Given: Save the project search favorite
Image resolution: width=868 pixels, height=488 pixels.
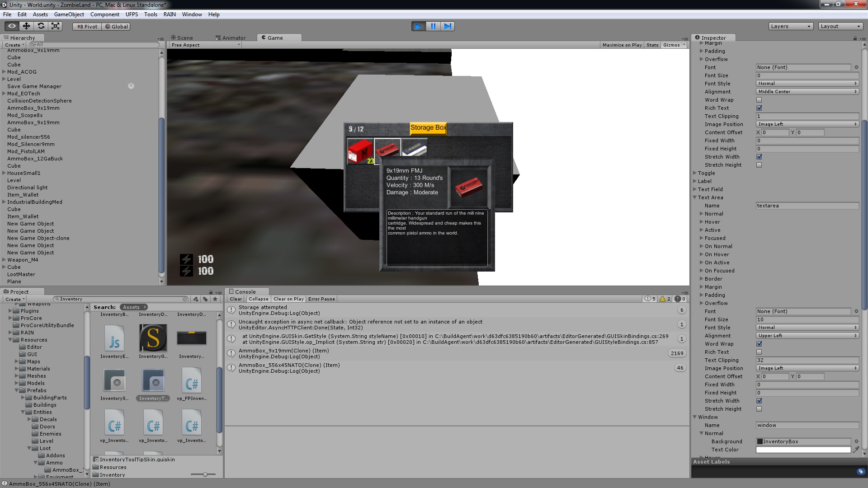Looking at the screenshot, I should [215, 299].
